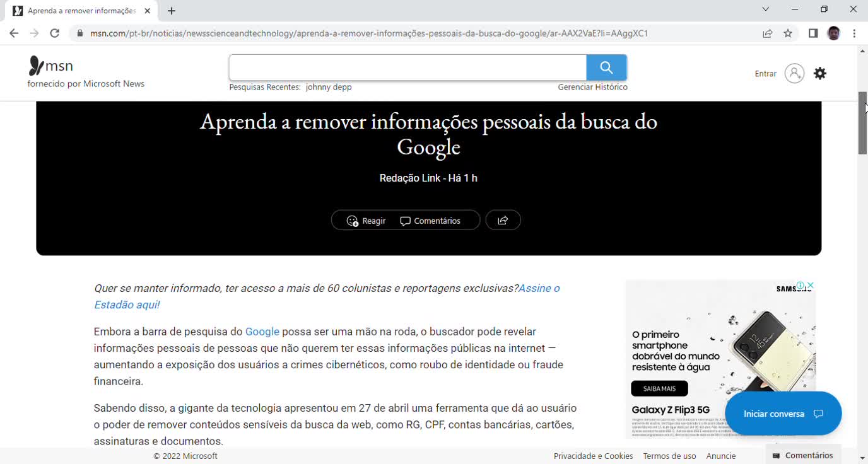
Task: Open Chrome profile avatar menu
Action: pyautogui.click(x=834, y=33)
